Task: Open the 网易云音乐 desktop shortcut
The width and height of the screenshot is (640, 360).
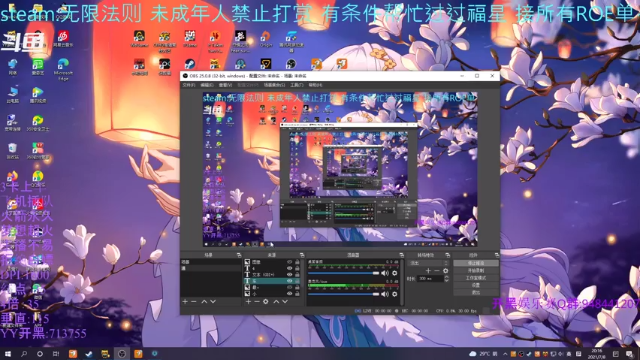Action: click(63, 39)
